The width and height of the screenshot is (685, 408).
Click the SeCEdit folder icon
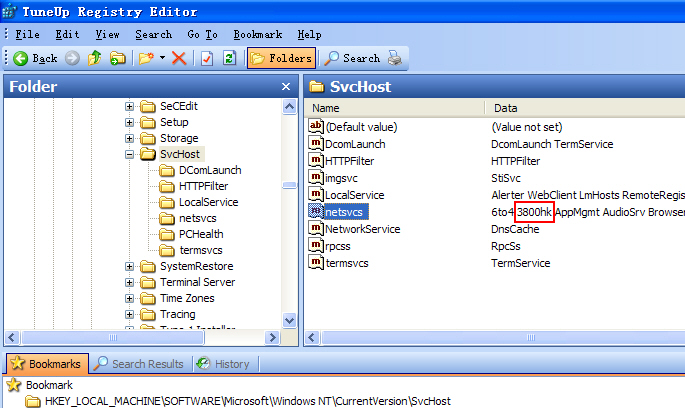(x=148, y=106)
